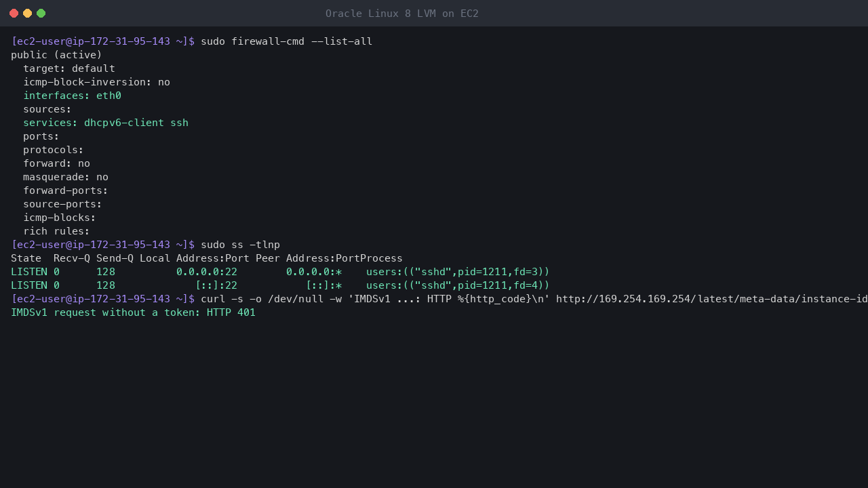Click the 'public (active)' line
Image resolution: width=868 pixels, height=488 pixels.
(x=56, y=55)
